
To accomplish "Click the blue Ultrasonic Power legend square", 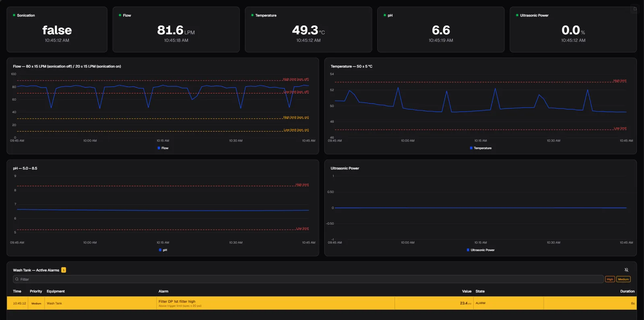I will (468, 250).
